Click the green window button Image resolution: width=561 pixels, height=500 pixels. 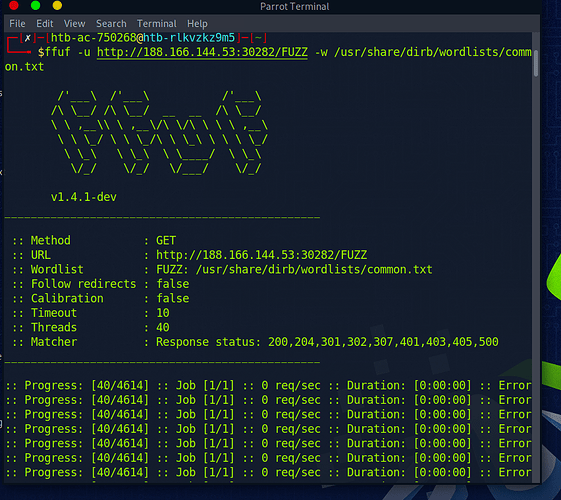pyautogui.click(x=35, y=5)
